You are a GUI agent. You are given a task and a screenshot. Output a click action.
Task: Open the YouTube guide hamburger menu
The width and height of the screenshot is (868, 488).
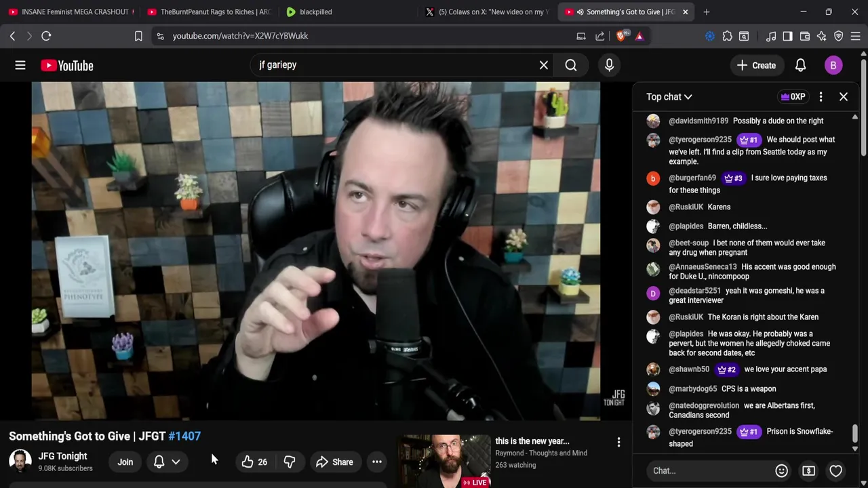click(20, 65)
